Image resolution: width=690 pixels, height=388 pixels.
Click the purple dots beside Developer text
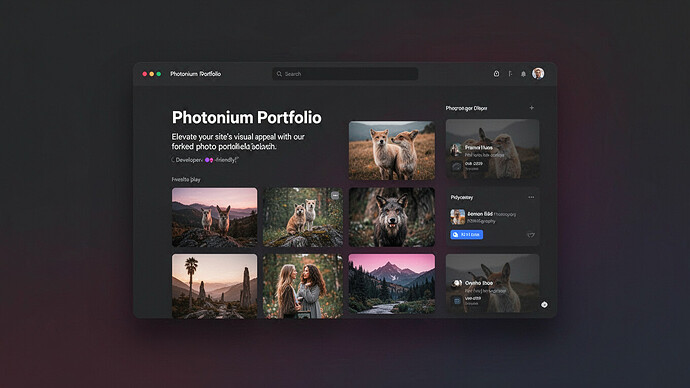click(209, 160)
